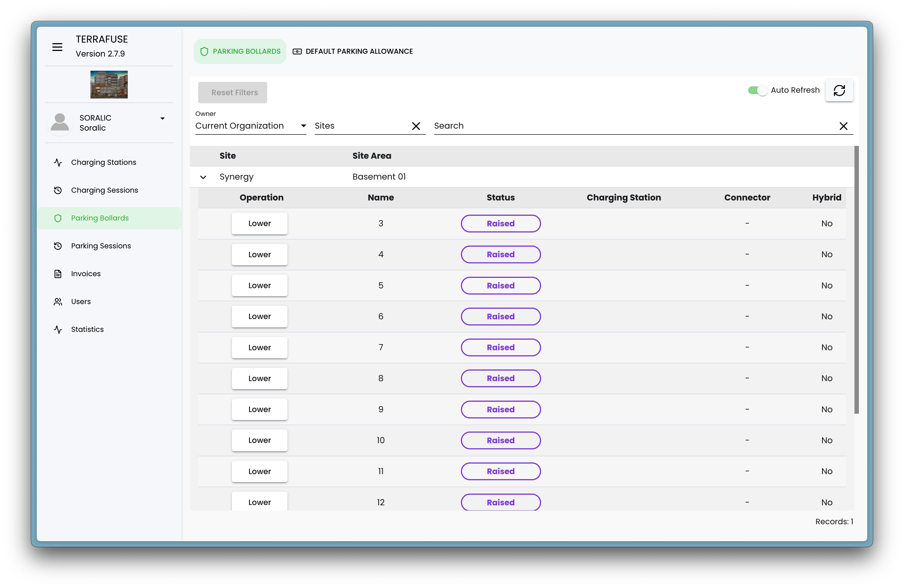The width and height of the screenshot is (904, 588).
Task: Select the Parking Bollards tab
Action: 240,51
